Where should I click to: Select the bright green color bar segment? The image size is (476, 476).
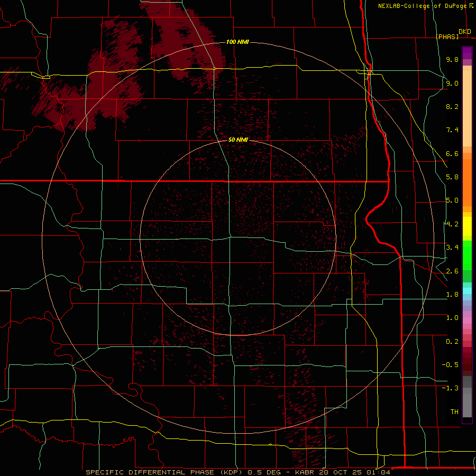tap(467, 255)
